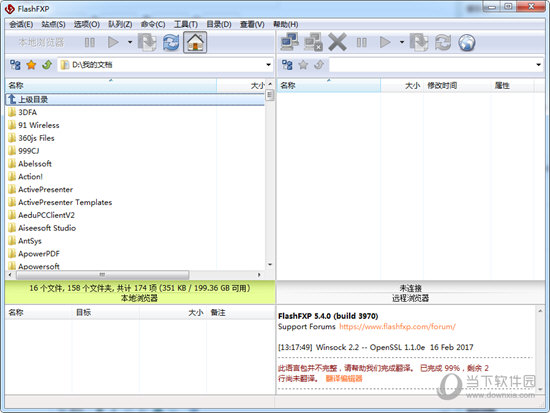Open the 查看(V) menu

coord(252,24)
